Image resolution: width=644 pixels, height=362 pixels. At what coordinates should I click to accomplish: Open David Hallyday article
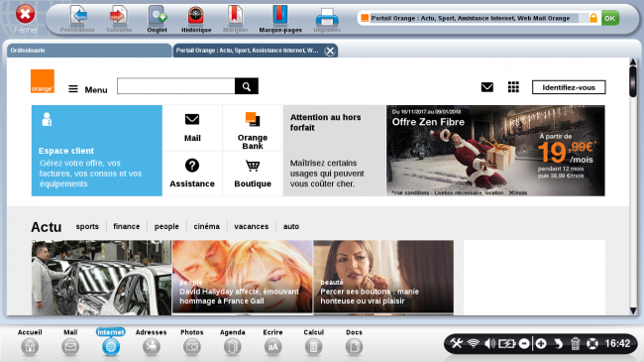243,277
